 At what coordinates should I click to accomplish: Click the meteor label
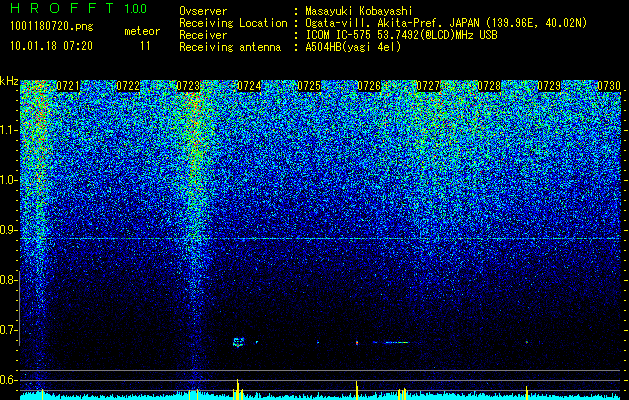coord(142,31)
